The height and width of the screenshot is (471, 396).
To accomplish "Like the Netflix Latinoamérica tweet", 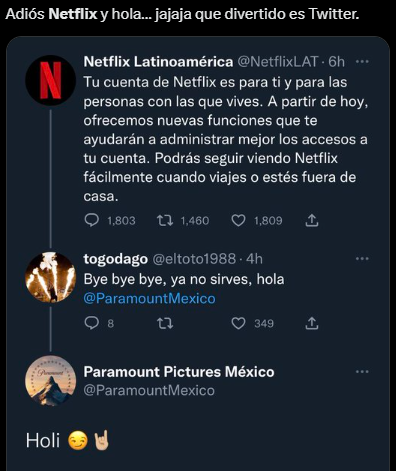I will [x=238, y=221].
